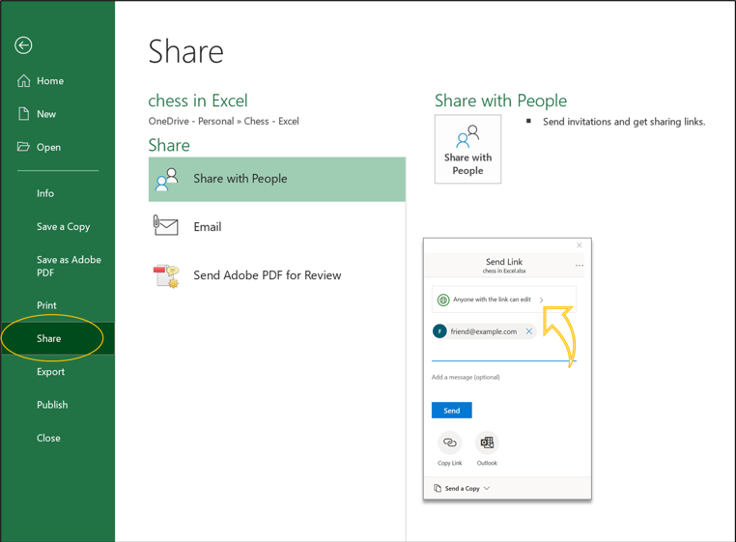Click the 'Copy Link' label
The width and height of the screenshot is (736, 542).
click(450, 463)
